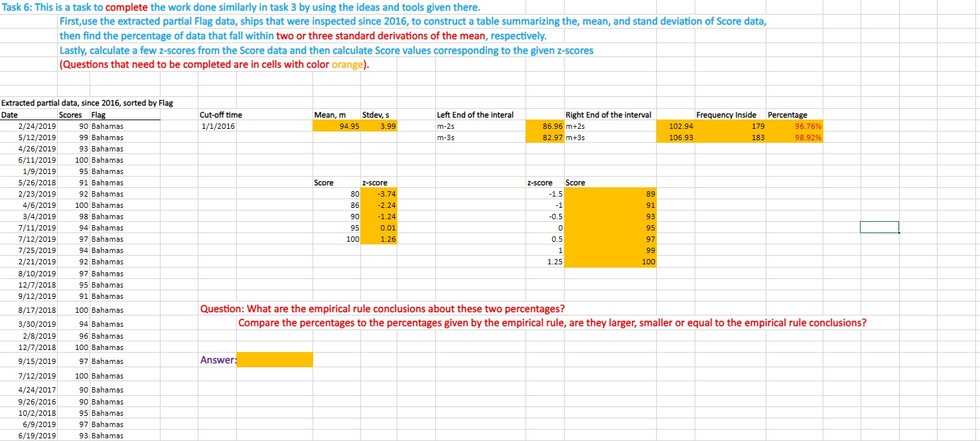
Task: Click the given z-score -1.5 cell
Action: (544, 194)
